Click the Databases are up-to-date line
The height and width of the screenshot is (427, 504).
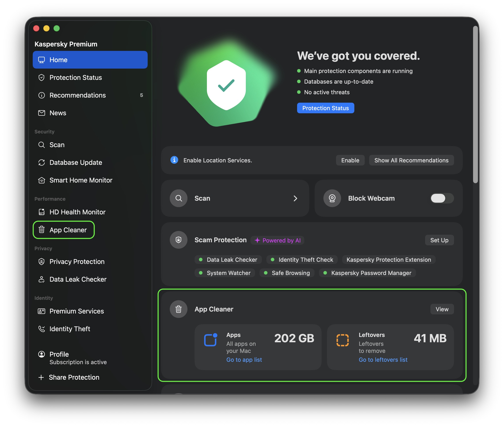pos(335,82)
